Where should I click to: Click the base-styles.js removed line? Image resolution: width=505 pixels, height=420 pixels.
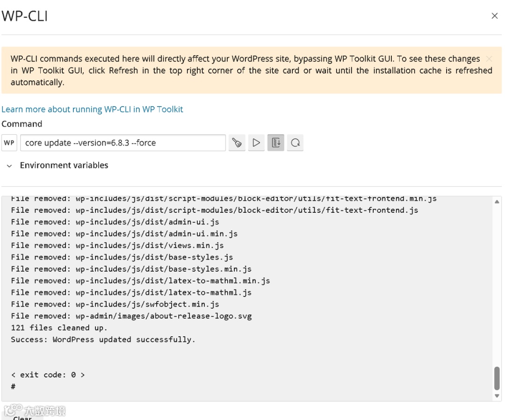[x=122, y=257]
